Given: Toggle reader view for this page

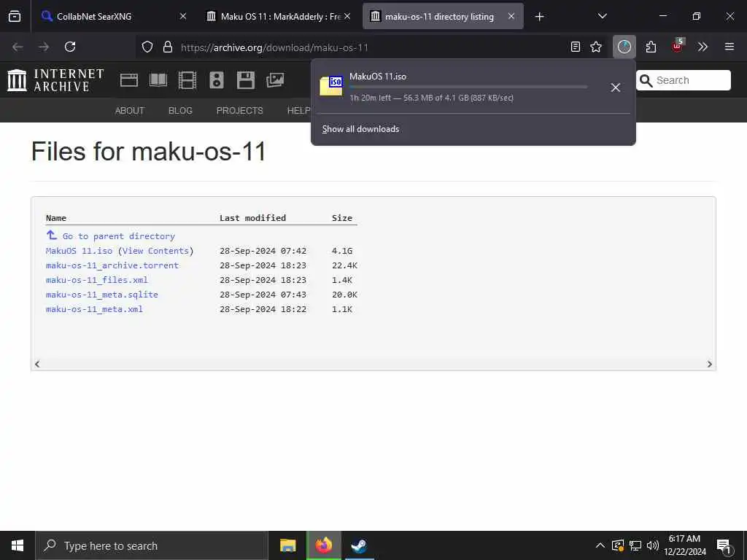Looking at the screenshot, I should click(x=576, y=47).
